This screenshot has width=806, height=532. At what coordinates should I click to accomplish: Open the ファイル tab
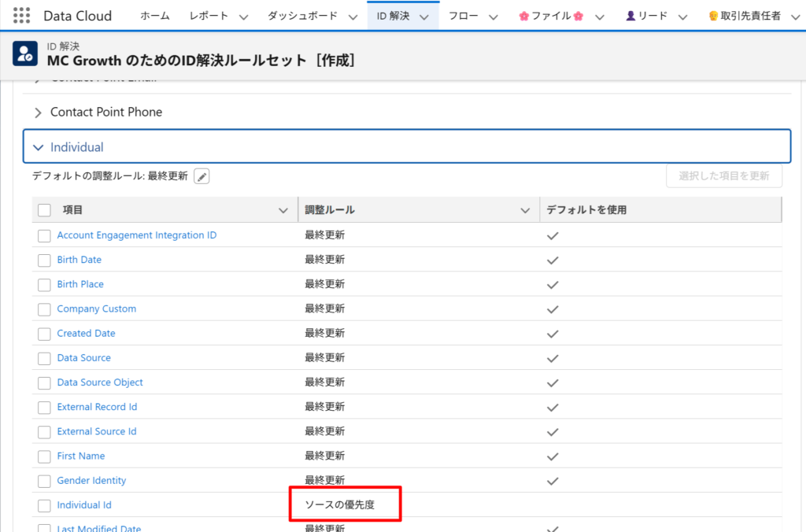(551, 16)
